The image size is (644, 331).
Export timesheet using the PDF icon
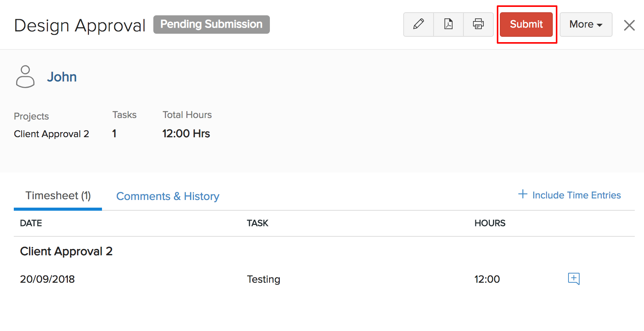tap(449, 25)
